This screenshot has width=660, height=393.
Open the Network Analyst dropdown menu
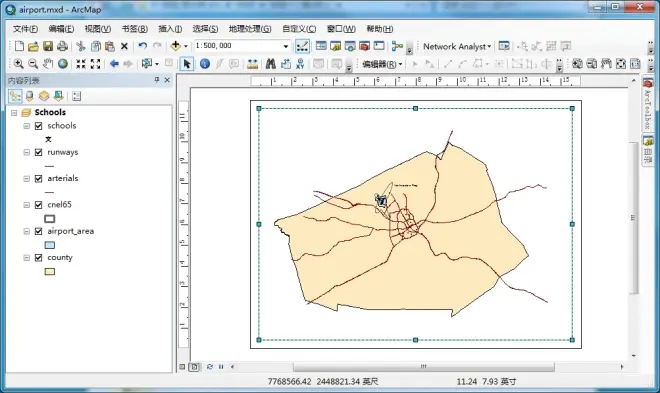457,46
